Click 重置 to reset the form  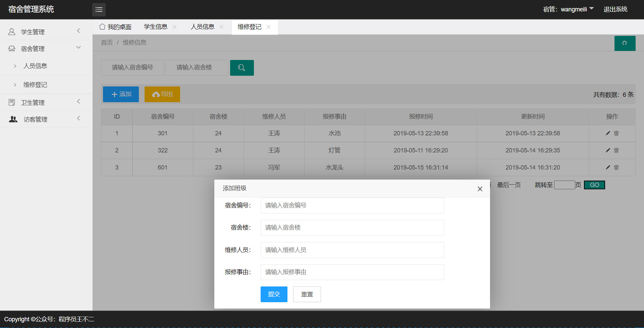click(307, 294)
